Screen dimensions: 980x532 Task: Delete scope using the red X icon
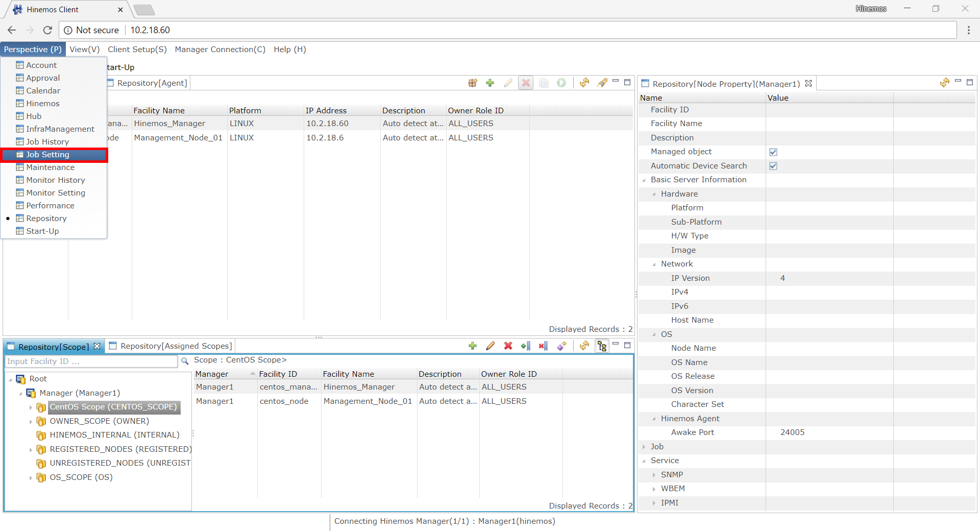pos(508,346)
